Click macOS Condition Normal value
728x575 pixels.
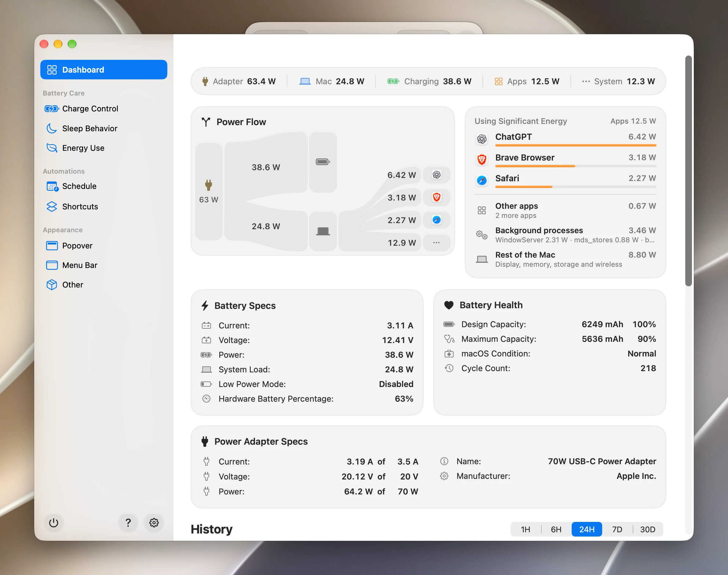tap(642, 353)
